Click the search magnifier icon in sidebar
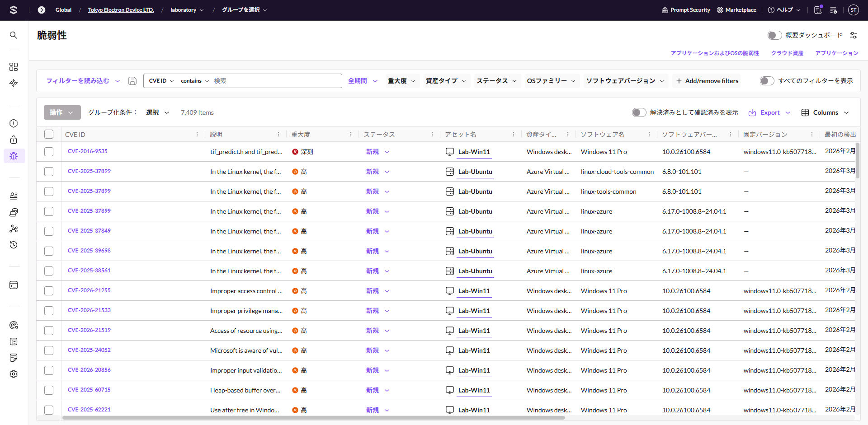 pos(14,35)
